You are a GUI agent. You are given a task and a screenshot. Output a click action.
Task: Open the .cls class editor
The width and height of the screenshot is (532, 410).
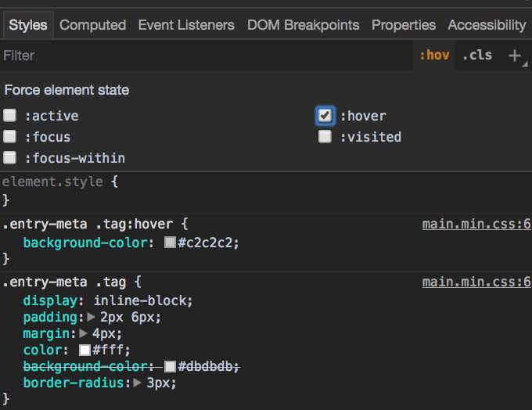click(476, 56)
